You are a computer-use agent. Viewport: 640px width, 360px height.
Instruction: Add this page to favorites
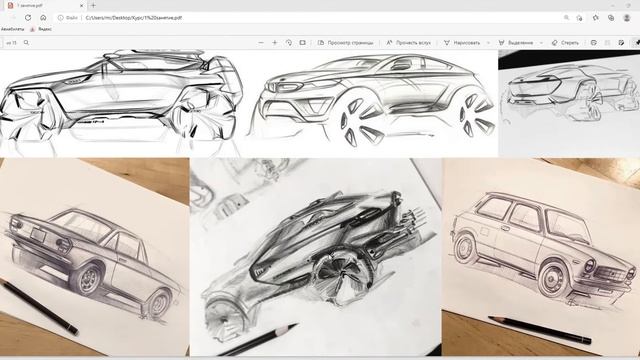(579, 18)
